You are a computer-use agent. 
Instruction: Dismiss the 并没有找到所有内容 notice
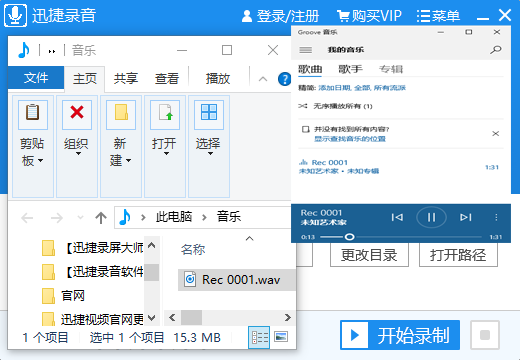coord(496,133)
